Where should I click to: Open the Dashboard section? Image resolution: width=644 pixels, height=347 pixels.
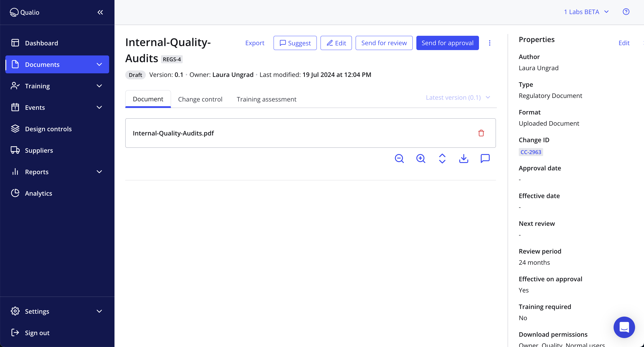point(41,43)
